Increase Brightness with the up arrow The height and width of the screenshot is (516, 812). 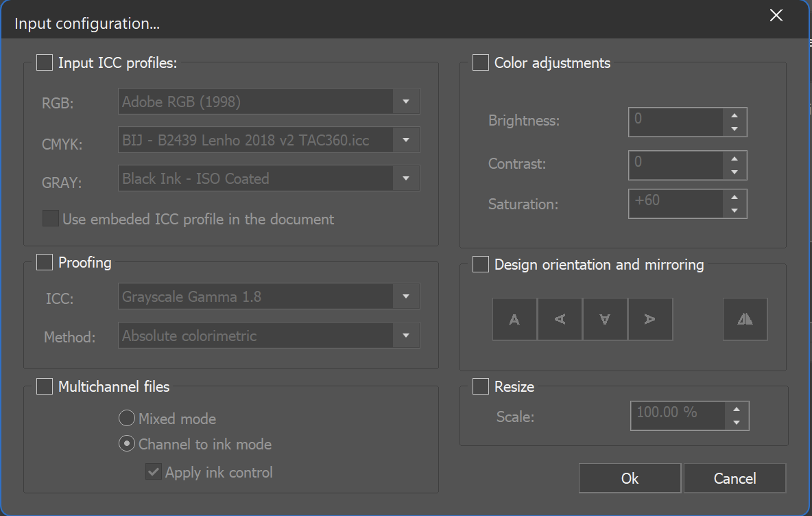coord(735,116)
